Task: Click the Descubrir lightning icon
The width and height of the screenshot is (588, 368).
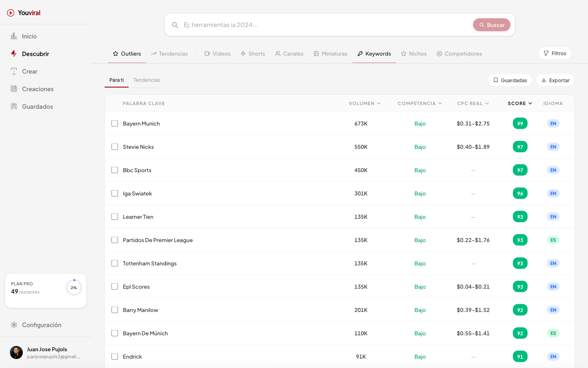Action: pos(14,54)
